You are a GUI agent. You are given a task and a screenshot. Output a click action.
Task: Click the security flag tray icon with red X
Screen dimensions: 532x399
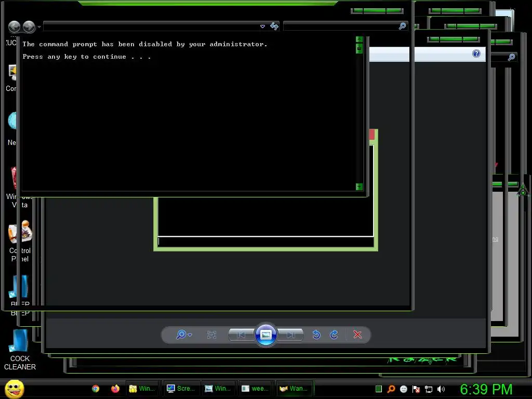[x=416, y=389]
